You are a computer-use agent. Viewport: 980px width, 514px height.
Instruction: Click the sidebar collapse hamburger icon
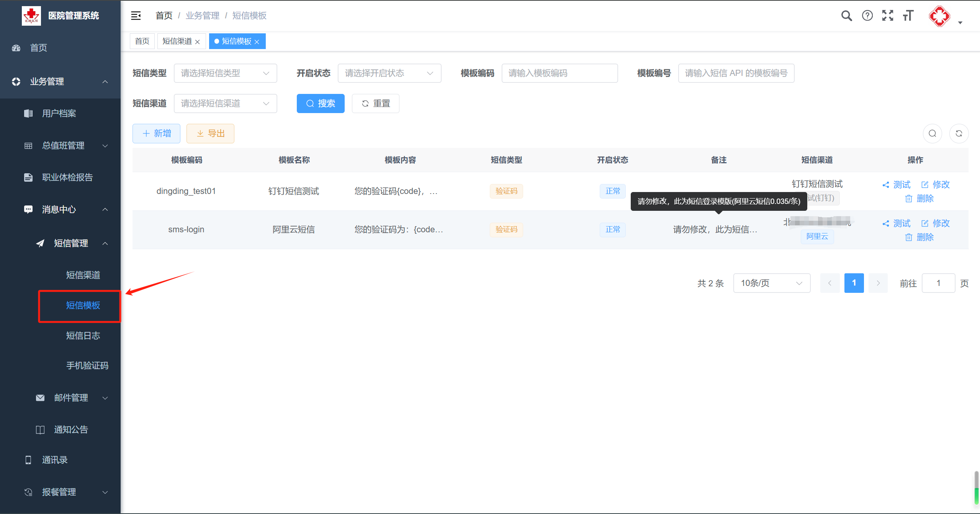click(x=136, y=16)
